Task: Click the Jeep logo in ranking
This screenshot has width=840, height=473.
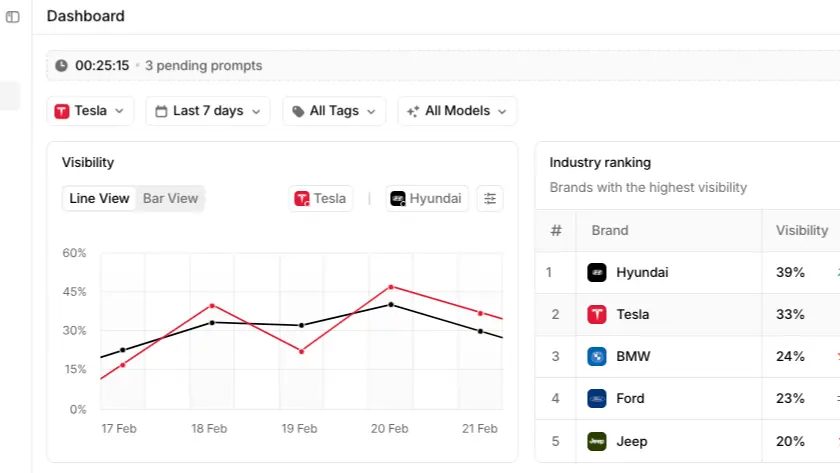Action: point(596,441)
